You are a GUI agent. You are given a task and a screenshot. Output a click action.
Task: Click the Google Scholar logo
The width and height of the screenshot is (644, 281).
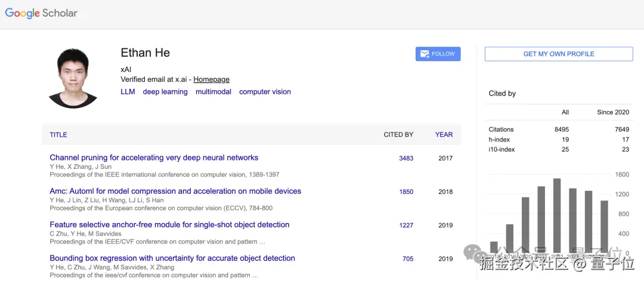(x=41, y=13)
